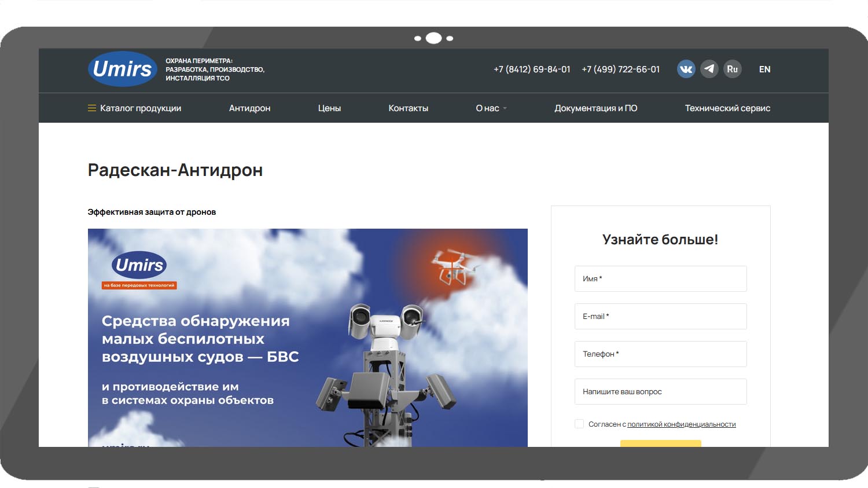Open the Telegram channel icon
The width and height of the screenshot is (868, 488).
[709, 69]
